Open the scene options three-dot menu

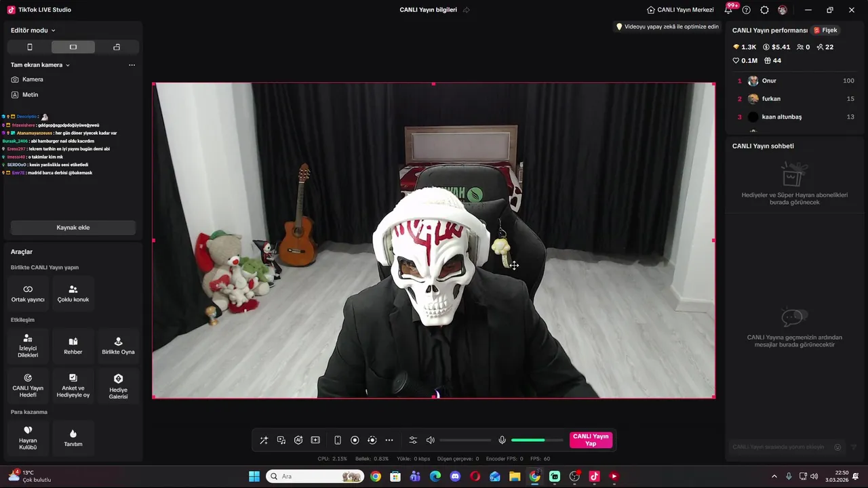pos(132,65)
